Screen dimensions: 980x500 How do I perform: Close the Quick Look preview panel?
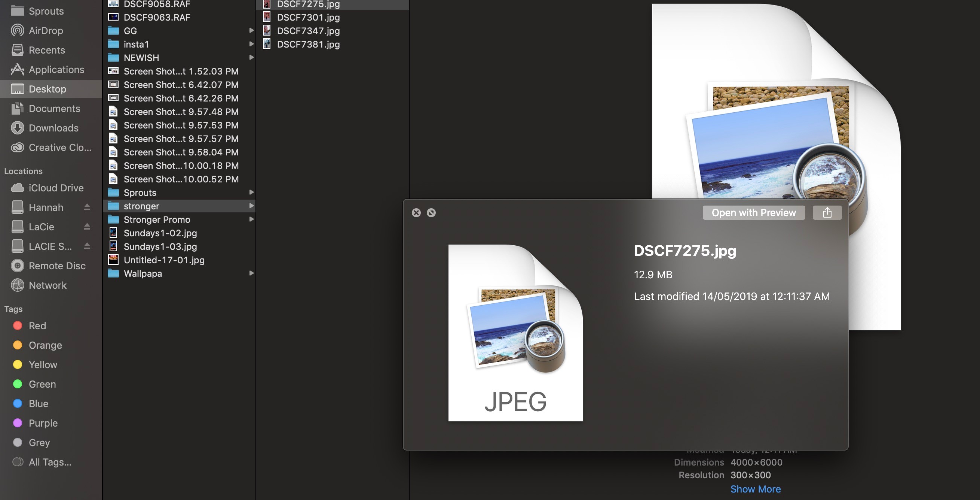pyautogui.click(x=416, y=212)
